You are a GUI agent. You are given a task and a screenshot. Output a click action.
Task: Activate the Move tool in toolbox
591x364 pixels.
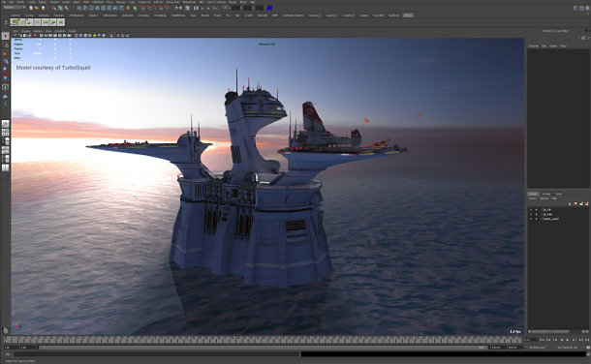point(5,62)
